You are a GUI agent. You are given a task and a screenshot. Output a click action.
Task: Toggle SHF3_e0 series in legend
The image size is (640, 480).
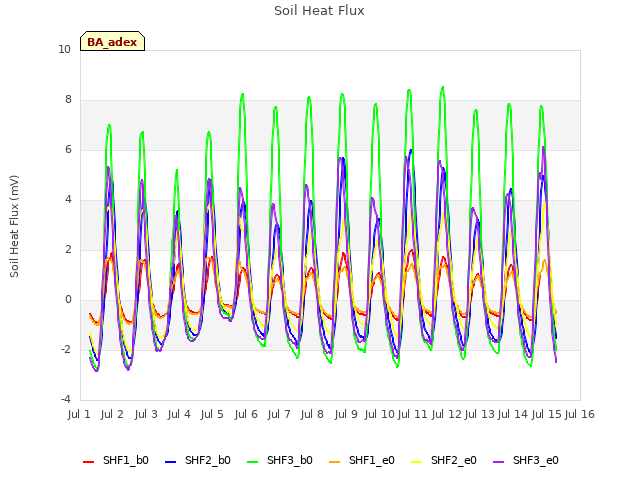click(526, 460)
